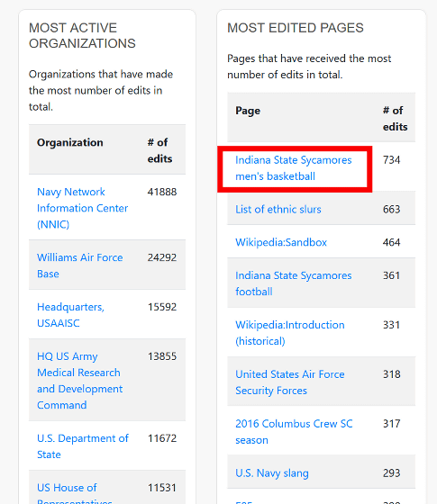The image size is (437, 504).
Task: Click the Most Active Organizations heading
Action: tap(82, 36)
